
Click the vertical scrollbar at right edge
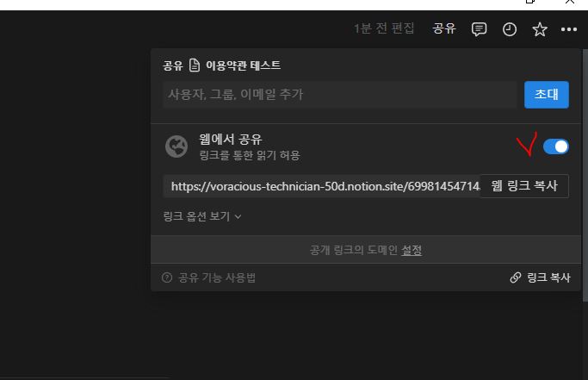[585, 175]
